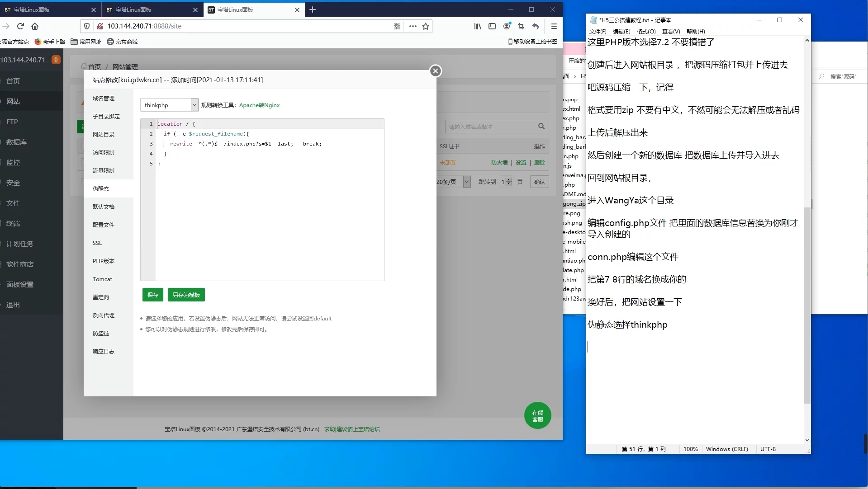Toggle the sidebar view icon
868x489 pixels.
(492, 26)
